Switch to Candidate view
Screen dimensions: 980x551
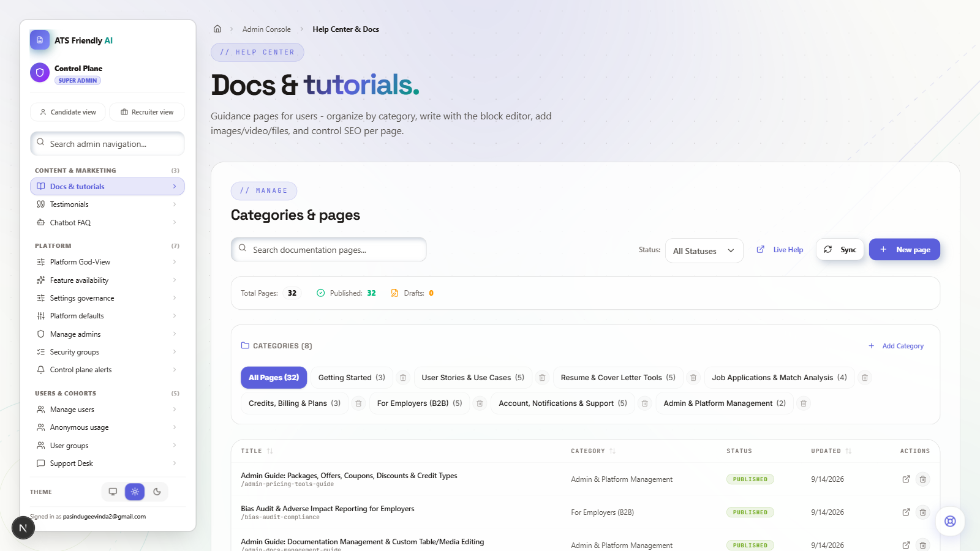(67, 112)
